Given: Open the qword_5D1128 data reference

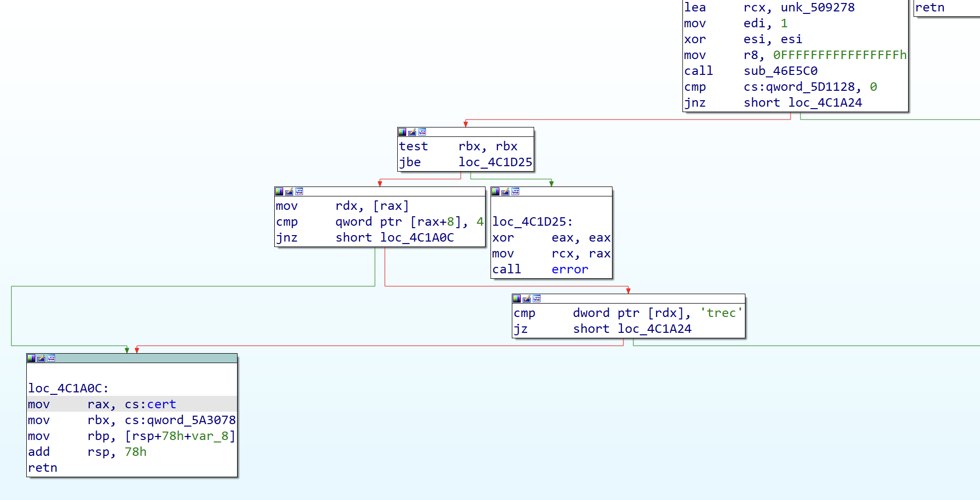Looking at the screenshot, I should 810,87.
